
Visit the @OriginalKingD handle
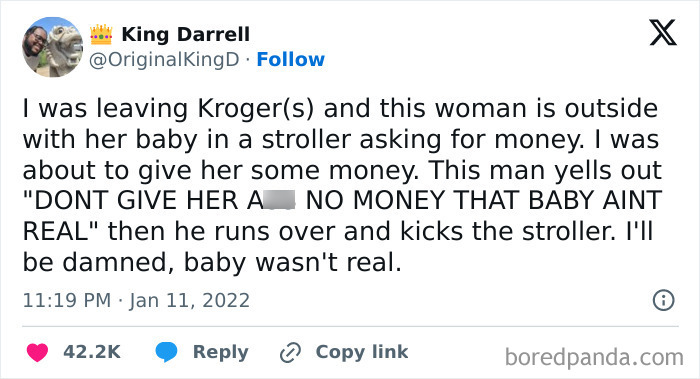(164, 59)
